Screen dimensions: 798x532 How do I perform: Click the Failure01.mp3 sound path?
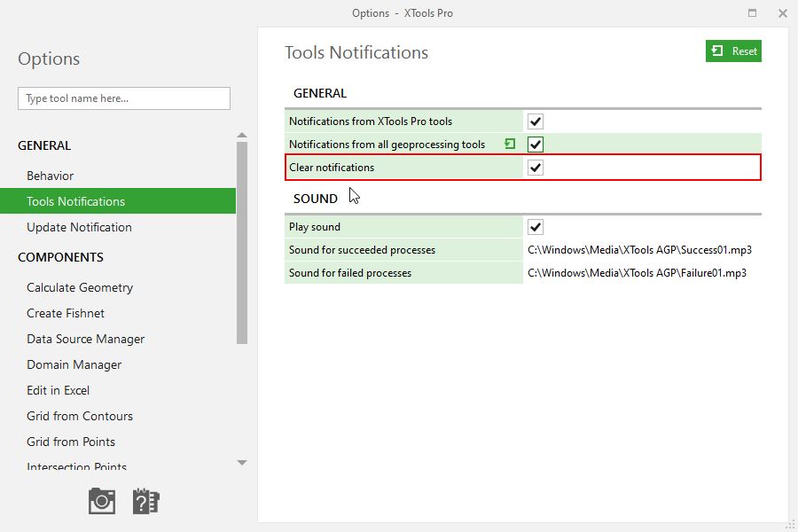[x=638, y=273]
